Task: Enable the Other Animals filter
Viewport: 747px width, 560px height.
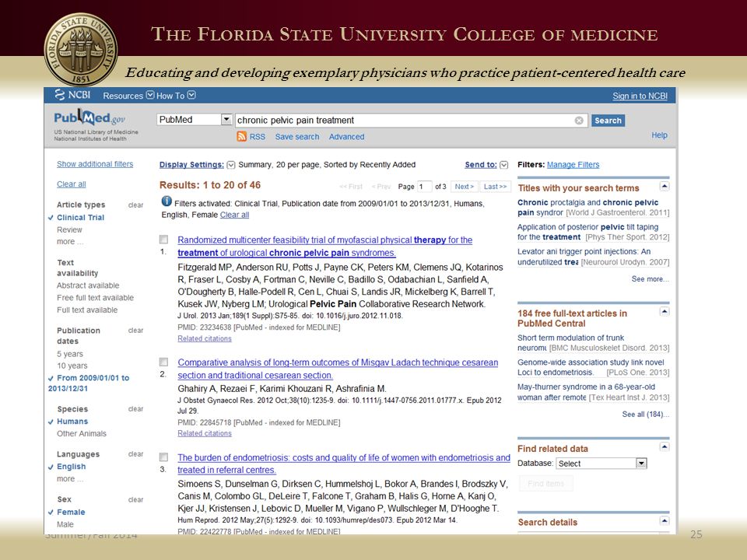Action: [82, 434]
